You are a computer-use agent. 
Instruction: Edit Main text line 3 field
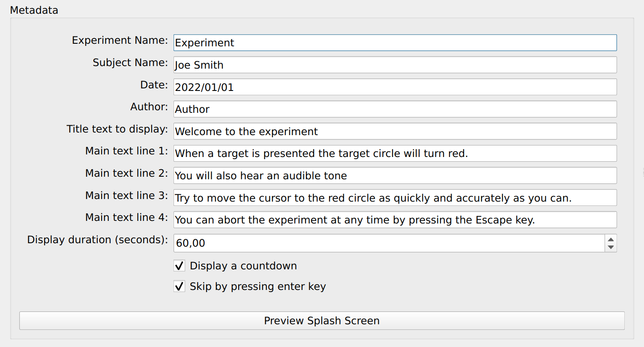pyautogui.click(x=395, y=198)
